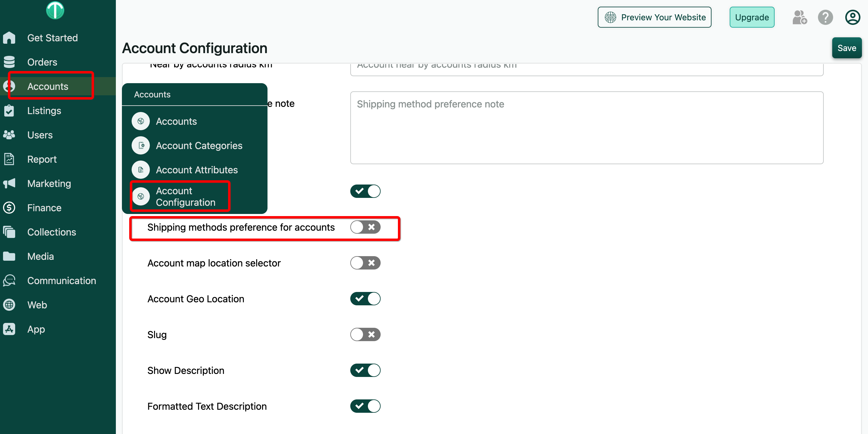Click the help question mark icon
Screen dimensions: 868x434
pyautogui.click(x=825, y=18)
